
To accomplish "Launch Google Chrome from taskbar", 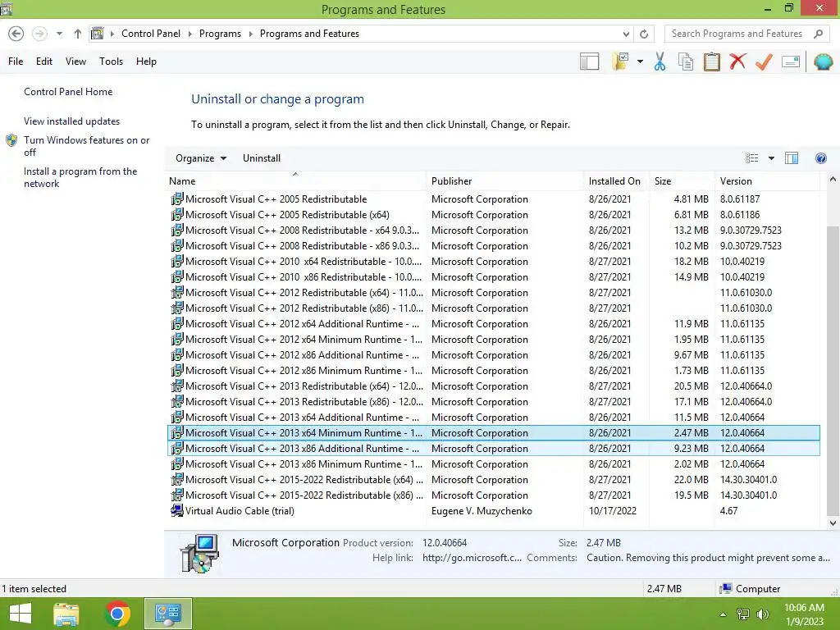I will point(117,614).
